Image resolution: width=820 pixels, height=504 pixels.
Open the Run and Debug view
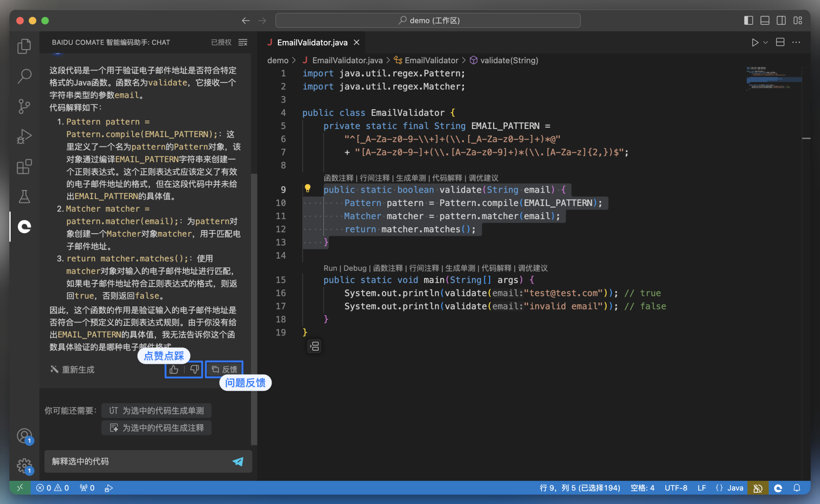(24, 136)
